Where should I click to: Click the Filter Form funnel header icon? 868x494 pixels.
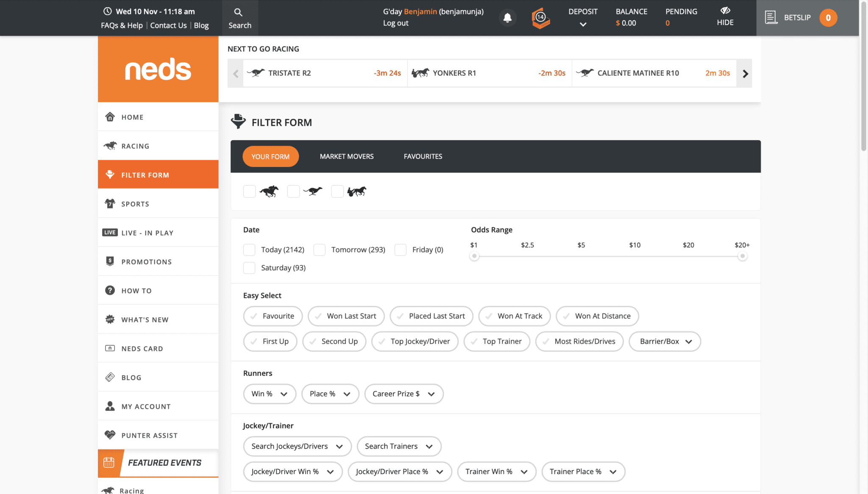238,121
